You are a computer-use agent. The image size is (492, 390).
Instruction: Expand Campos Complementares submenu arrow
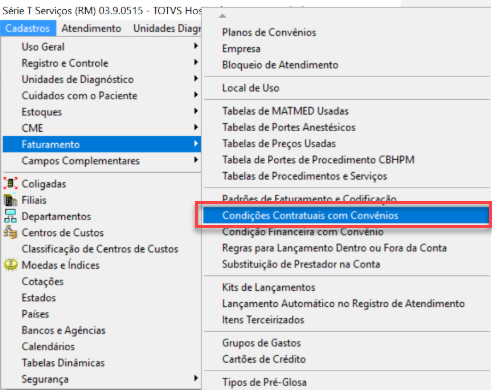pos(196,160)
